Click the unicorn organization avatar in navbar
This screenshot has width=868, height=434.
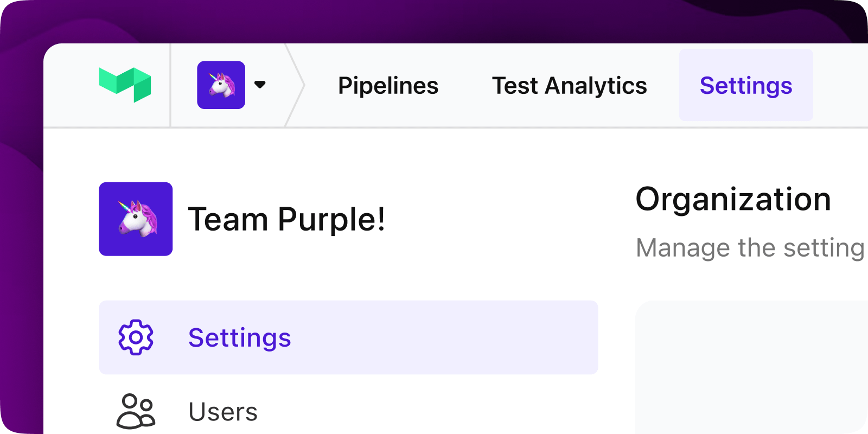(x=221, y=85)
